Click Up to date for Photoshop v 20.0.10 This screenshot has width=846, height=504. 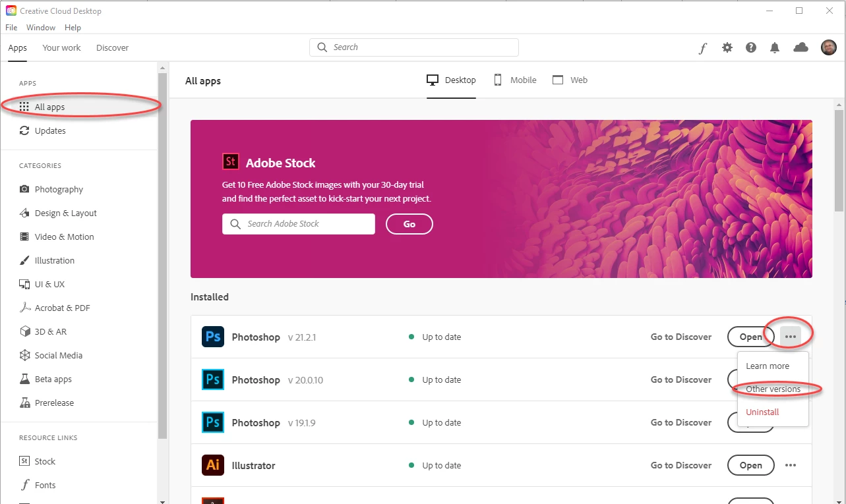coord(435,379)
